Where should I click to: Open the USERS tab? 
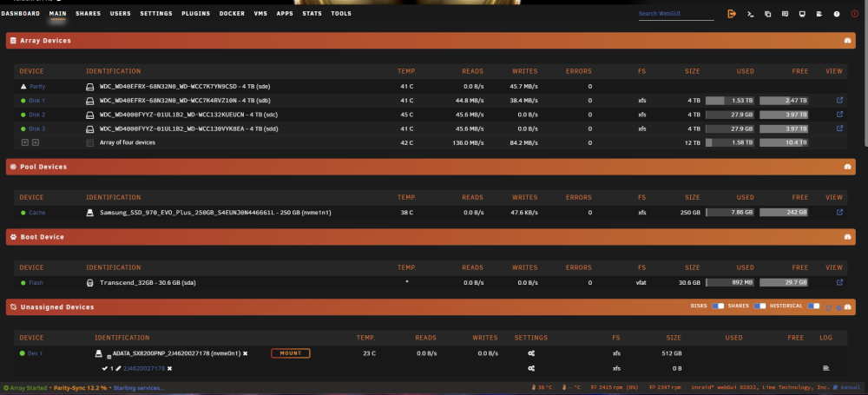[x=120, y=13]
